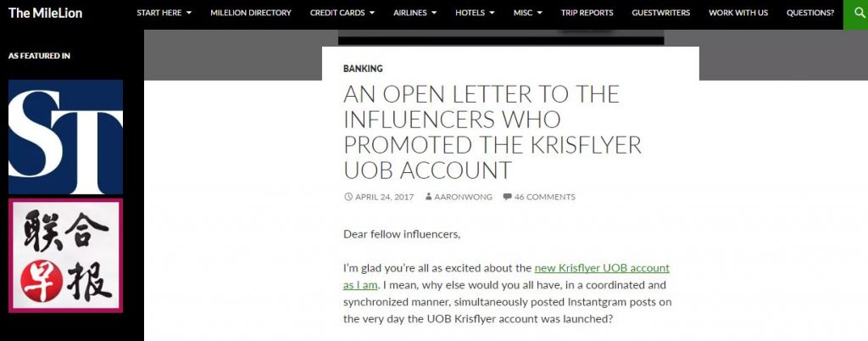Viewport: 868px width, 341px height.
Task: Open the Straits Times ST logo
Action: 65,137
